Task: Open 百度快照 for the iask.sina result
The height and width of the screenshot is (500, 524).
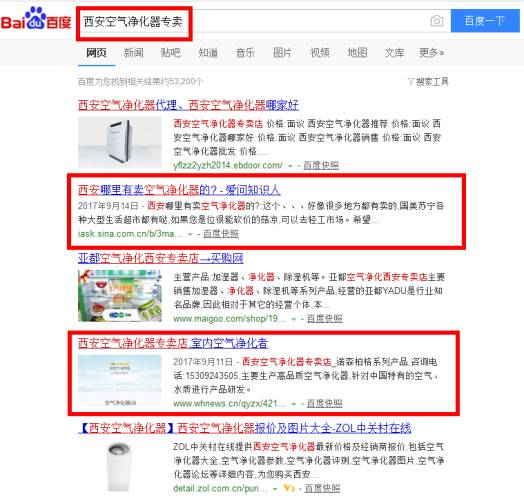Action: click(221, 234)
